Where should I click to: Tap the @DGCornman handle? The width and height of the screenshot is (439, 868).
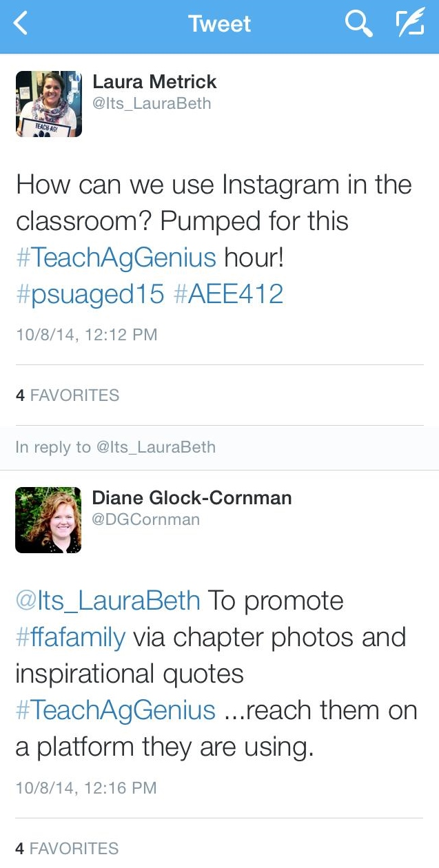click(146, 519)
